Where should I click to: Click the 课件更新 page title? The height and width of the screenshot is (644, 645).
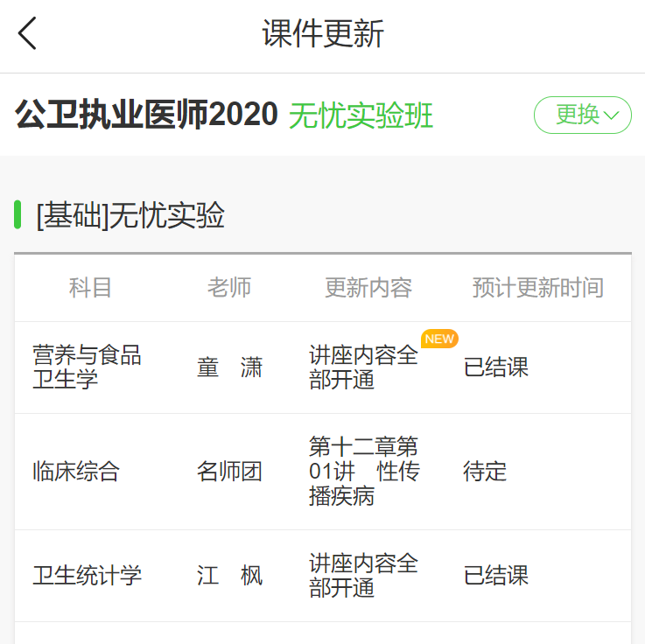[x=323, y=34]
